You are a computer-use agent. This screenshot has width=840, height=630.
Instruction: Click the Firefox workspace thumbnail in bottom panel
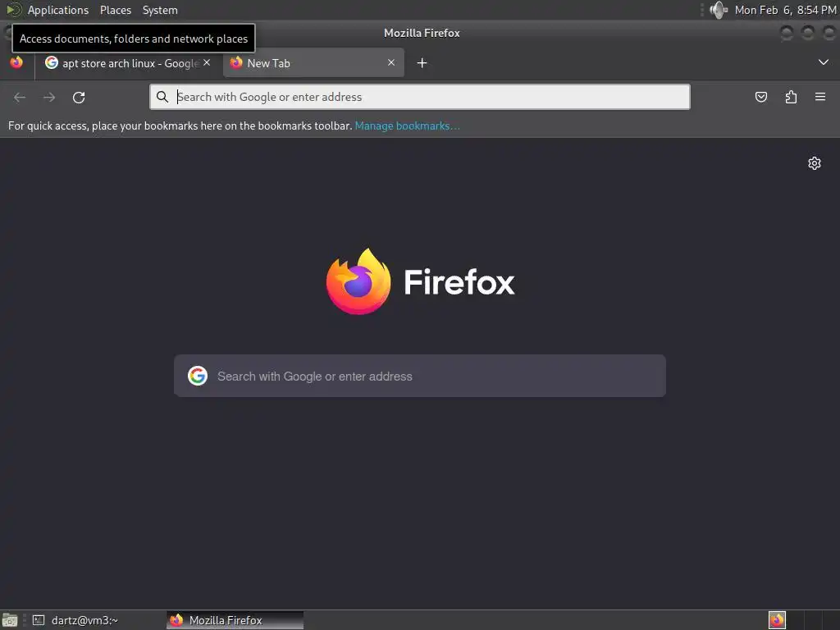point(777,620)
